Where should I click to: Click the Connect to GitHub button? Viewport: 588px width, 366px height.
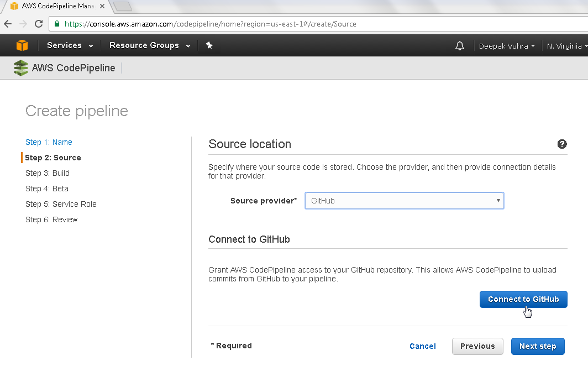[x=523, y=299]
